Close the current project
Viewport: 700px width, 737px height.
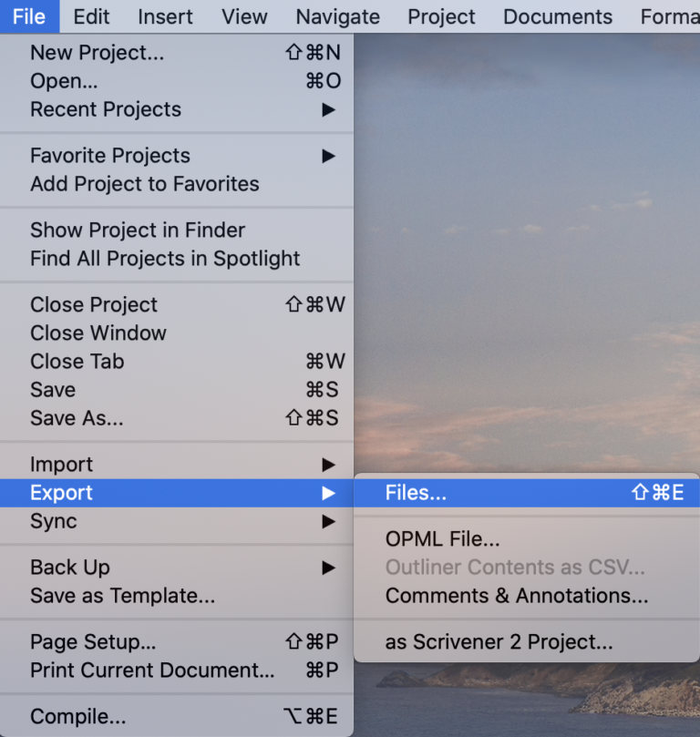coord(94,304)
